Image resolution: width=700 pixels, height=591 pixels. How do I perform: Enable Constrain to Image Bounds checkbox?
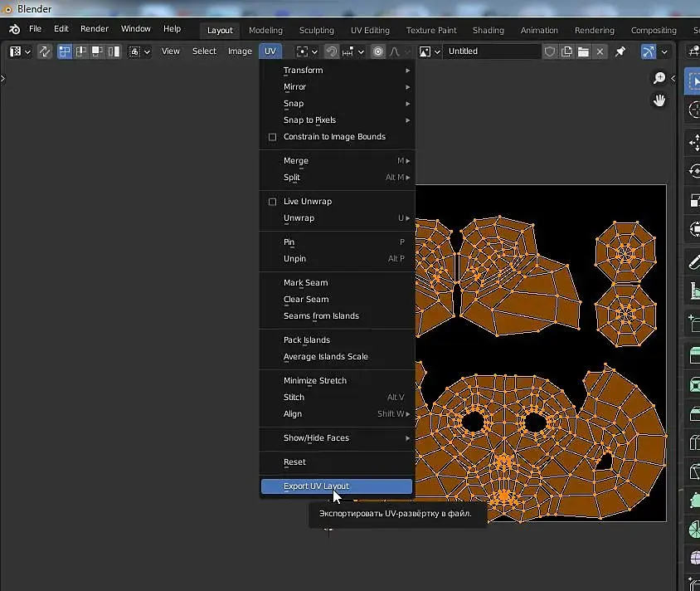pyautogui.click(x=272, y=137)
